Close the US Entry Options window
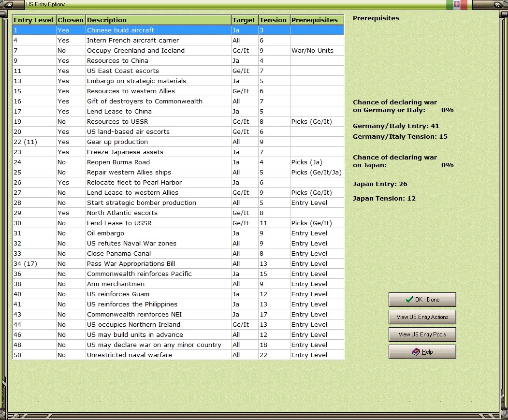This screenshot has height=420, width=508. coord(498,4)
